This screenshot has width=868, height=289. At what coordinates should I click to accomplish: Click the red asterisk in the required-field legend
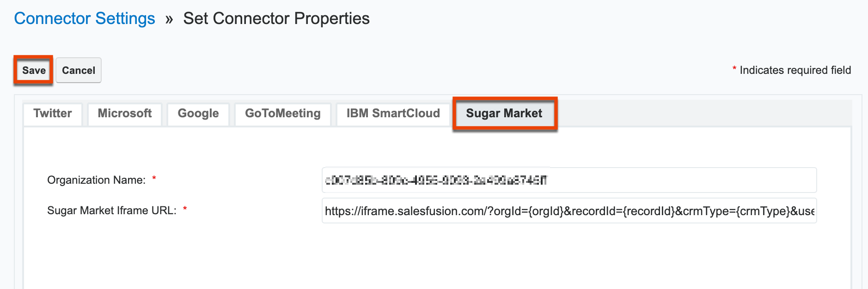coord(734,69)
